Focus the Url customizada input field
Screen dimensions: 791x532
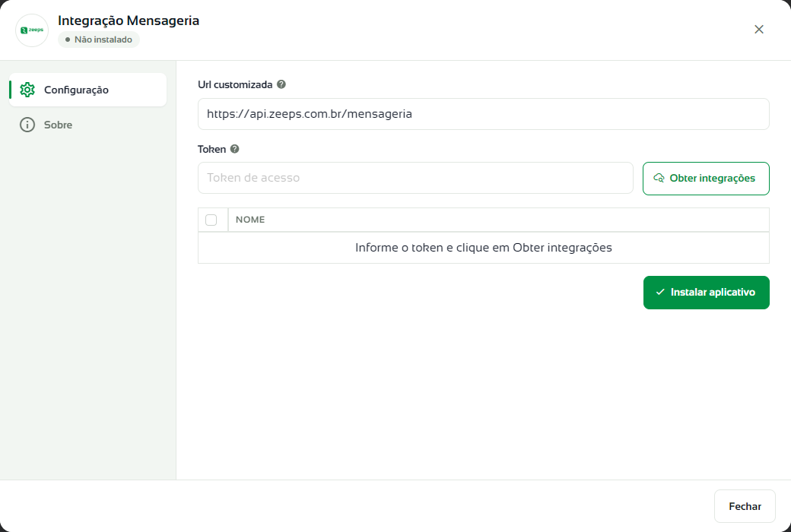click(x=483, y=114)
